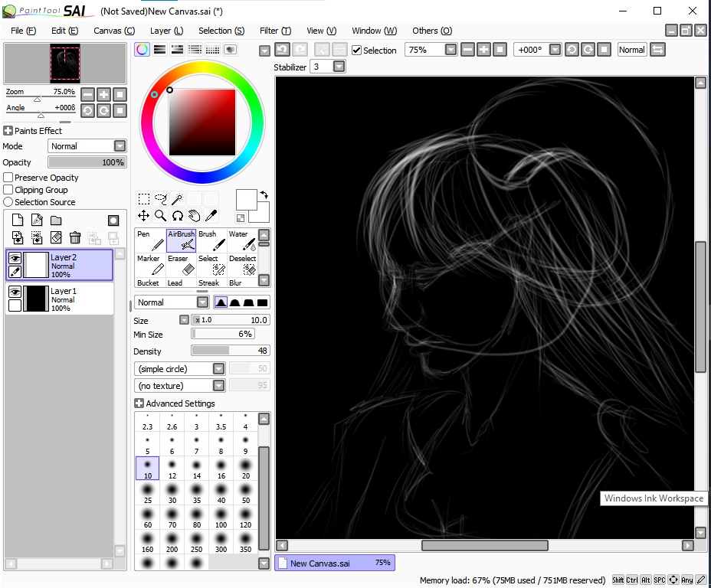Hide Layer1 using its eye icon
This screenshot has width=711, height=588.
tap(15, 291)
